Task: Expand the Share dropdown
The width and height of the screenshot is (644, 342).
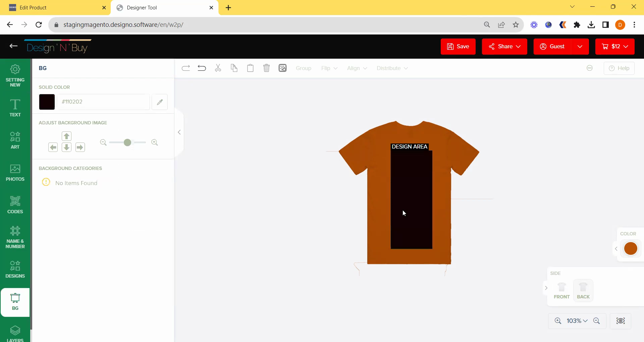Action: coord(504,47)
